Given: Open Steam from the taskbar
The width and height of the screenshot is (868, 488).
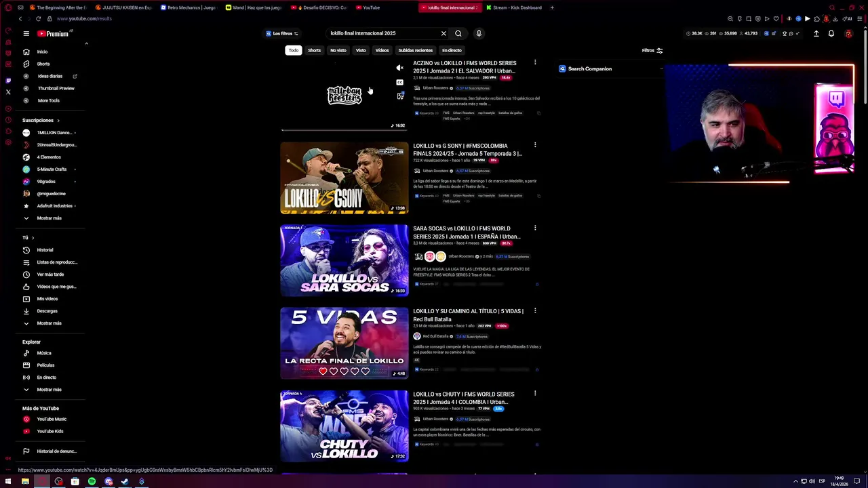Looking at the screenshot, I should coord(125,481).
